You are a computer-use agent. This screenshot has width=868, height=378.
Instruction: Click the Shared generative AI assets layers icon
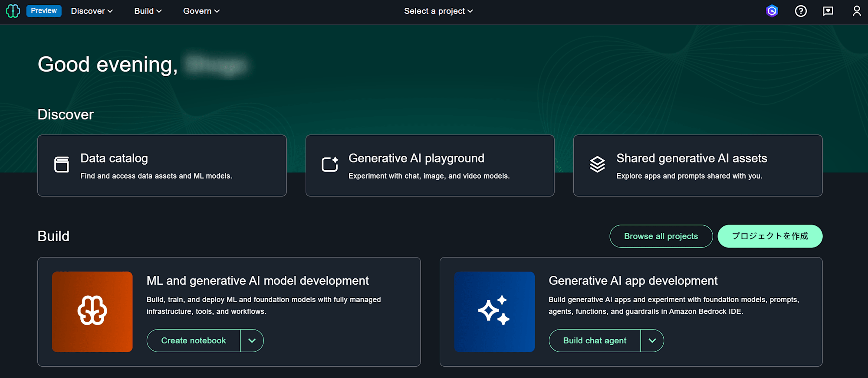point(598,164)
